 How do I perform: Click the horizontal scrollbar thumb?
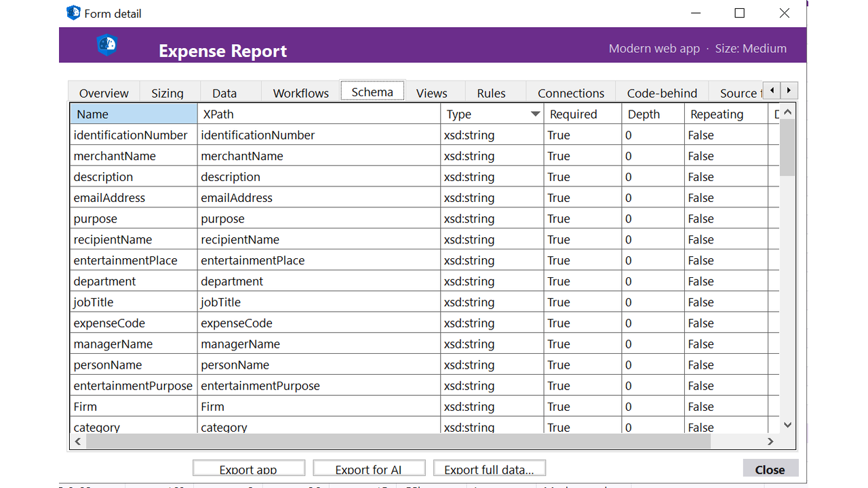(398, 441)
